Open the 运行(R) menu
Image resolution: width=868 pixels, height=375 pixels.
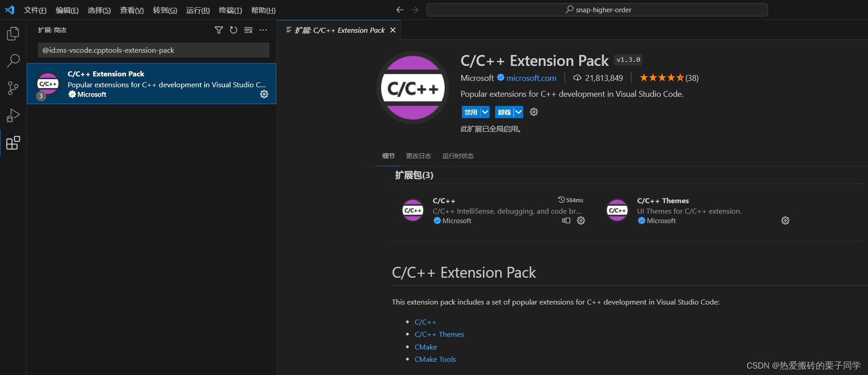pos(198,10)
